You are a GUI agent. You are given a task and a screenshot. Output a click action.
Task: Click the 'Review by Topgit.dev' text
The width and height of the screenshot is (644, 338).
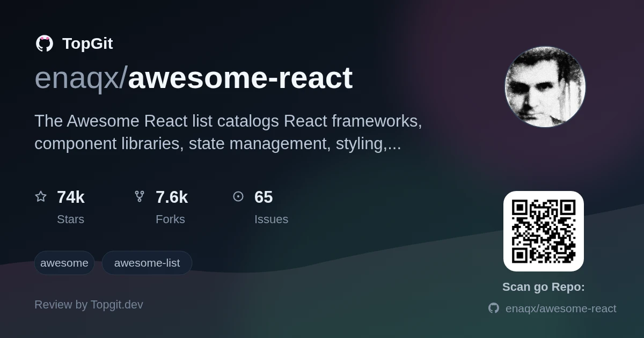tap(89, 305)
